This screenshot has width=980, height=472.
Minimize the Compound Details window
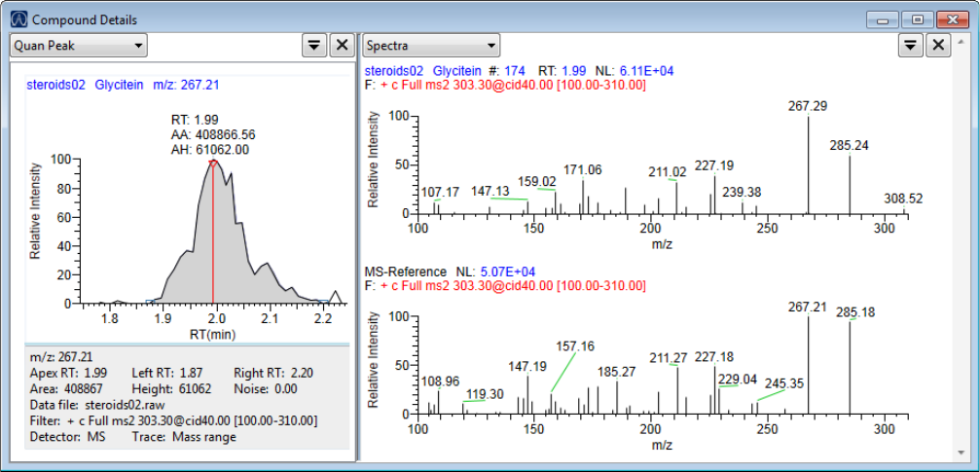[885, 19]
